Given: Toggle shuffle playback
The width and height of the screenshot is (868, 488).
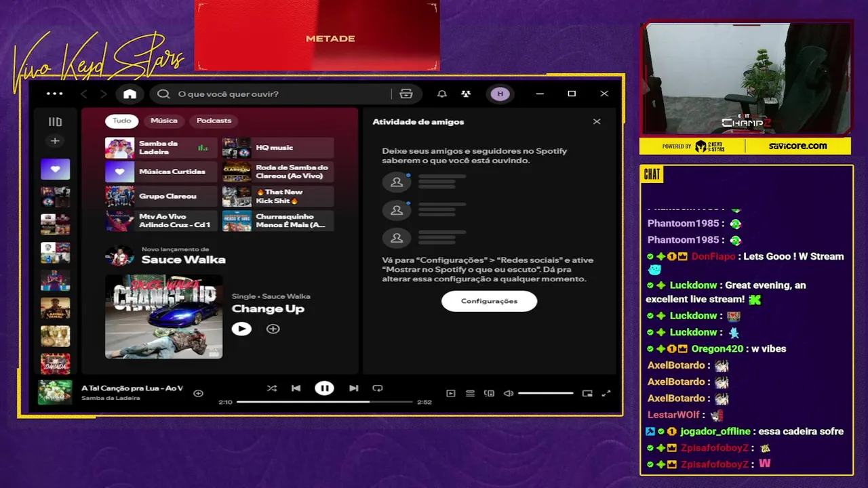Looking at the screenshot, I should (x=271, y=388).
